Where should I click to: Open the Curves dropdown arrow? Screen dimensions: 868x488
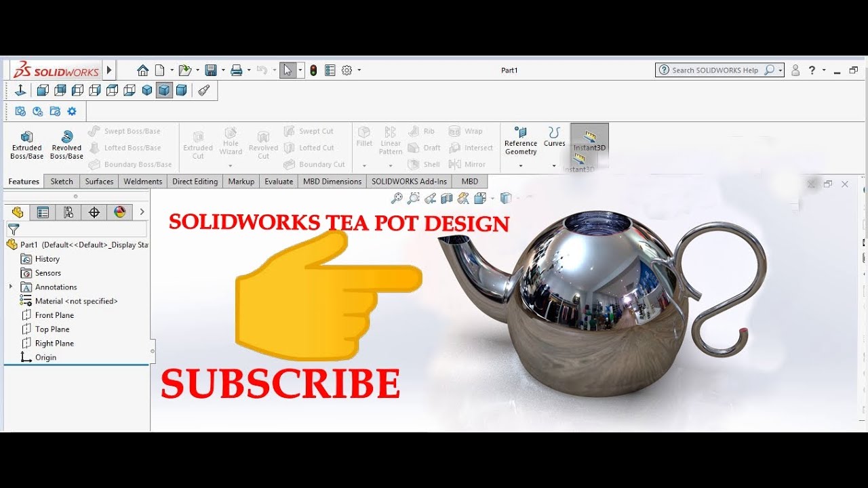[x=553, y=166]
